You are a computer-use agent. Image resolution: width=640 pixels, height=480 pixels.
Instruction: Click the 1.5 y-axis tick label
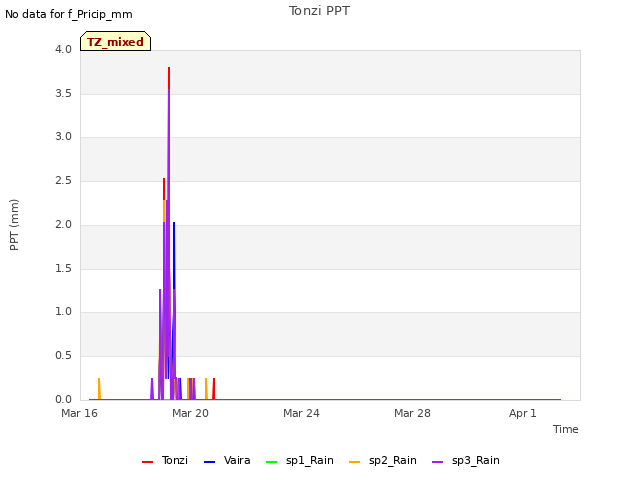63,269
